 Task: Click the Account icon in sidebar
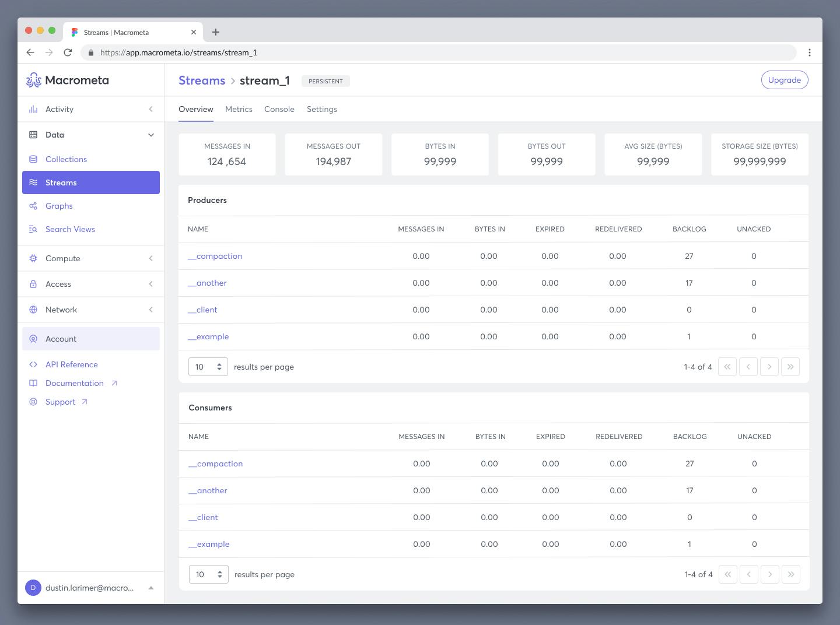tap(33, 339)
